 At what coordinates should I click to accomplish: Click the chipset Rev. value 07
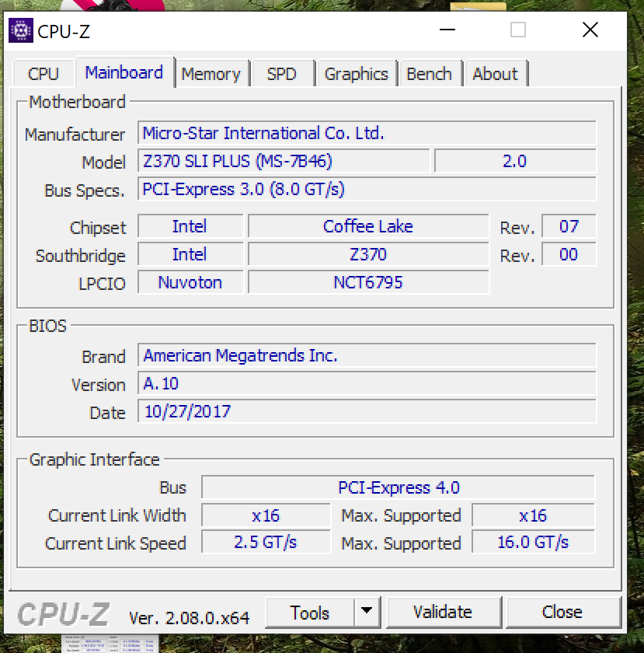click(x=569, y=226)
